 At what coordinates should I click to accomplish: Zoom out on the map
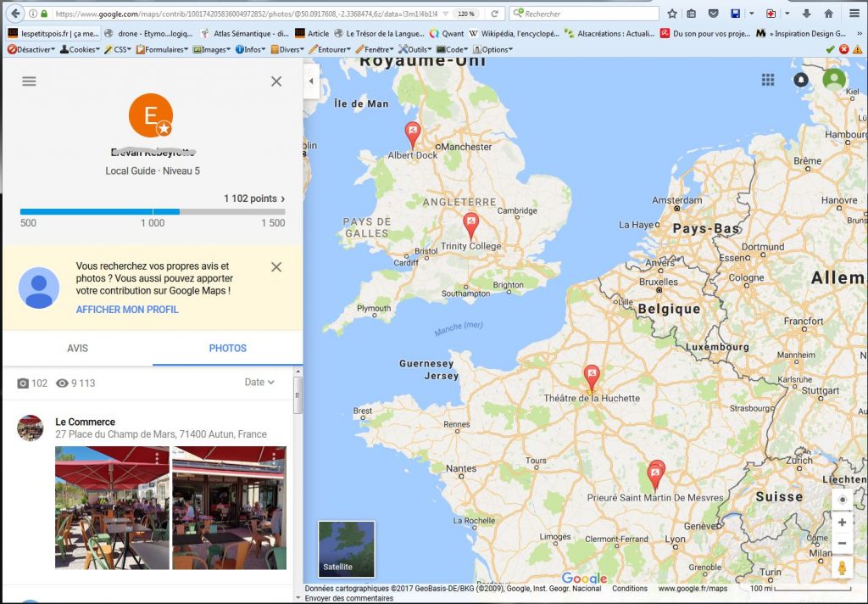[x=842, y=544]
